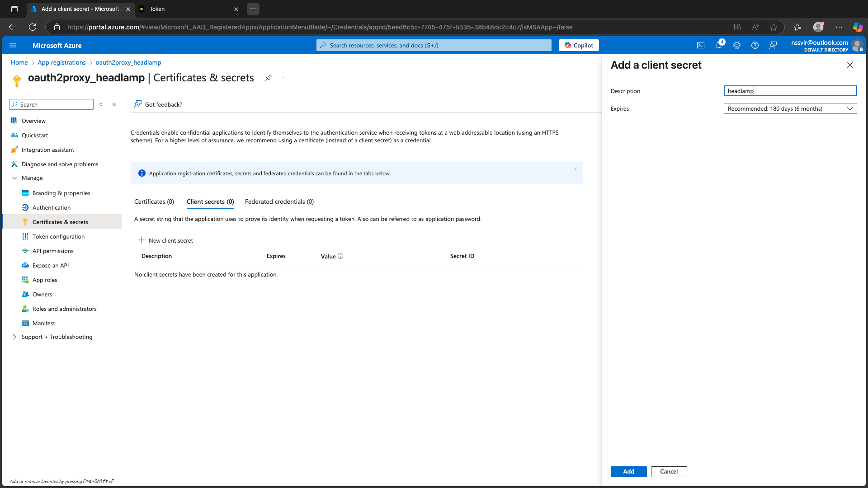Image resolution: width=868 pixels, height=488 pixels.
Task: Collapse the Manage section
Action: coord(14,178)
